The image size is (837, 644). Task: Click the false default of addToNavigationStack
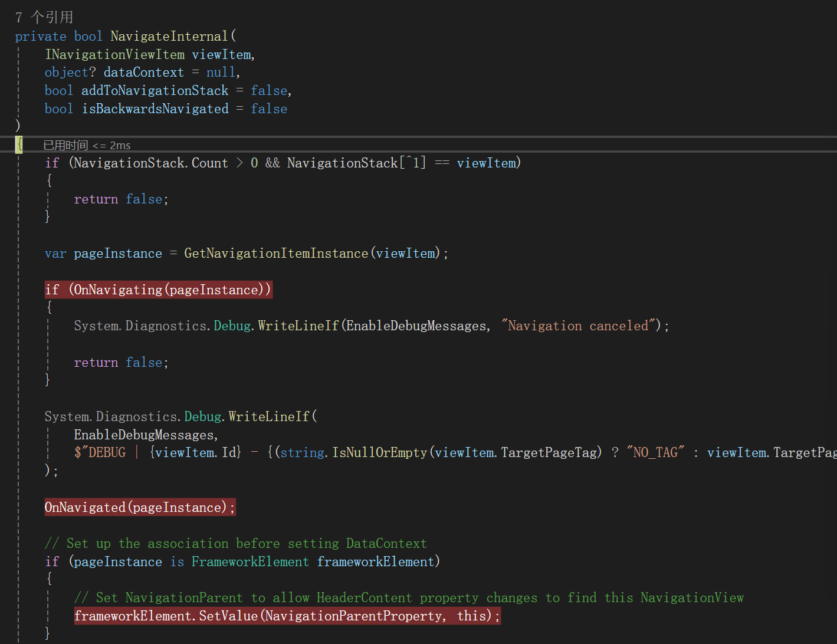coord(269,91)
